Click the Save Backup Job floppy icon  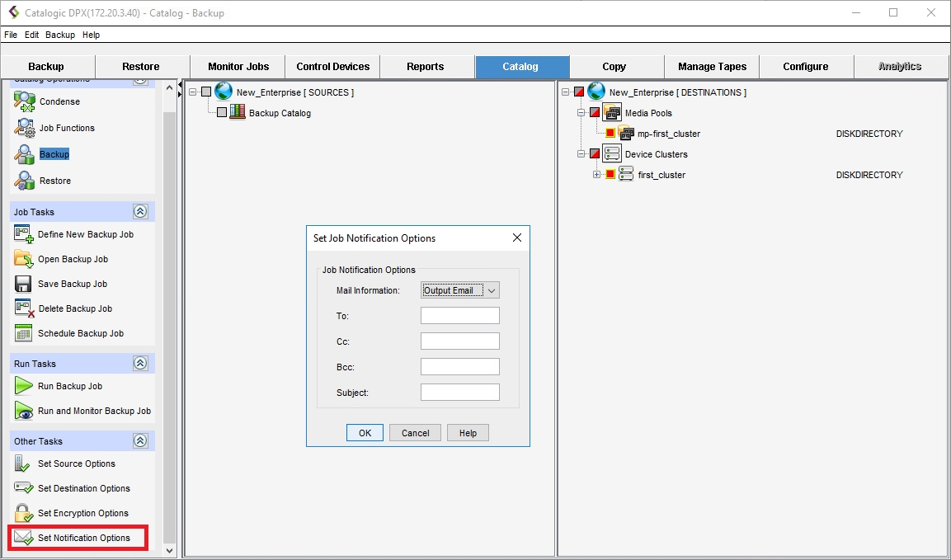23,285
